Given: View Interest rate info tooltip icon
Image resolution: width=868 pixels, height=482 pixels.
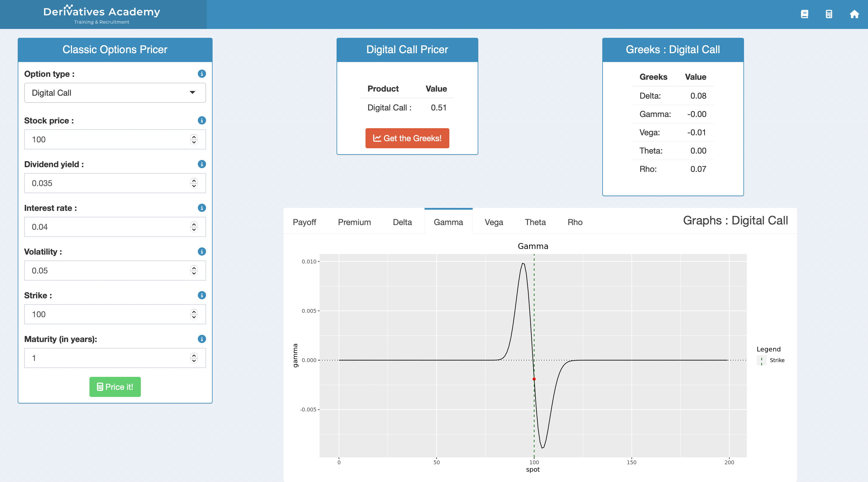Looking at the screenshot, I should click(201, 208).
